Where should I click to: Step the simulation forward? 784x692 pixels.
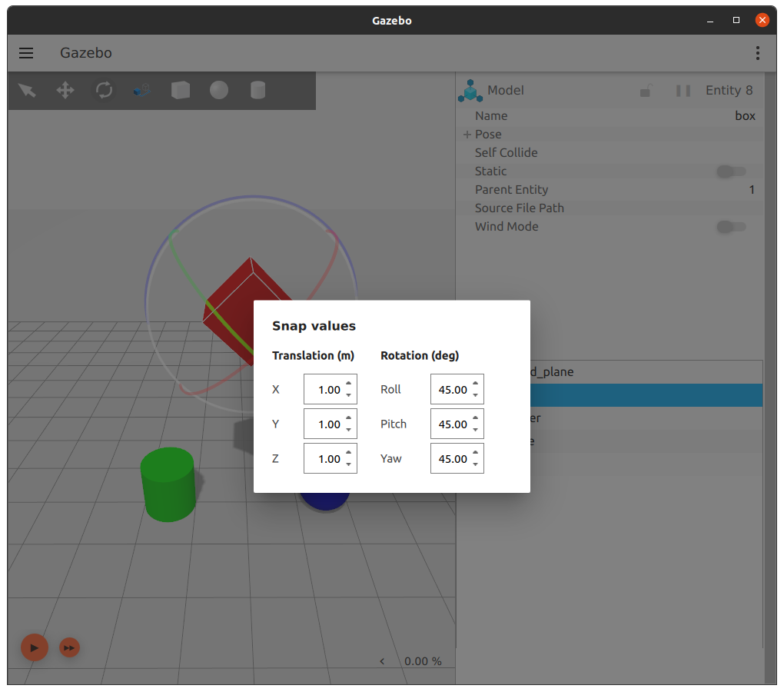69,648
